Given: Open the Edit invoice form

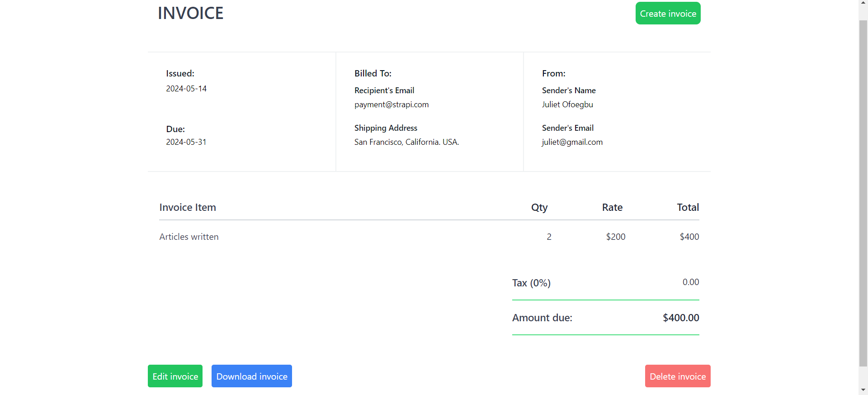Looking at the screenshot, I should pyautogui.click(x=175, y=376).
